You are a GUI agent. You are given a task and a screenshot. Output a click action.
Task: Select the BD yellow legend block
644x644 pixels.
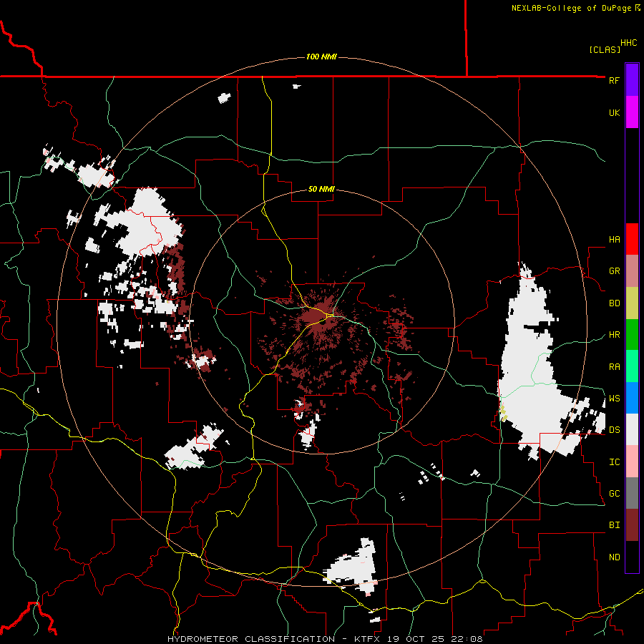(632, 303)
